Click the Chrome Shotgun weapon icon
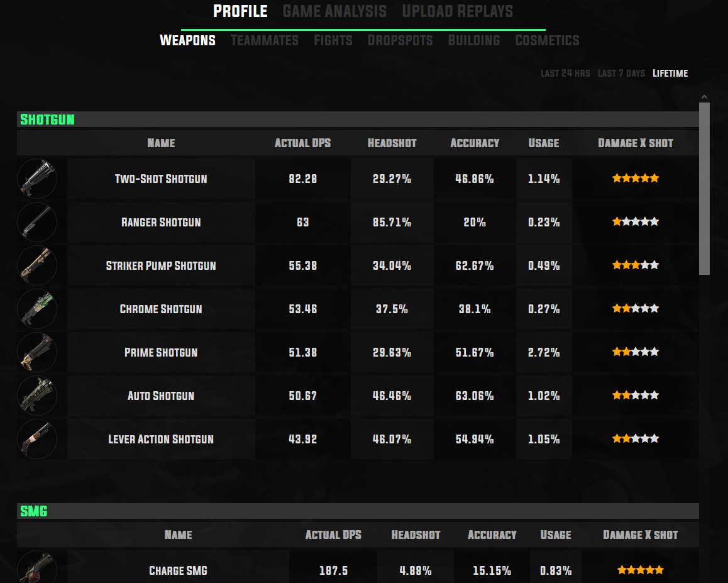 coord(37,309)
